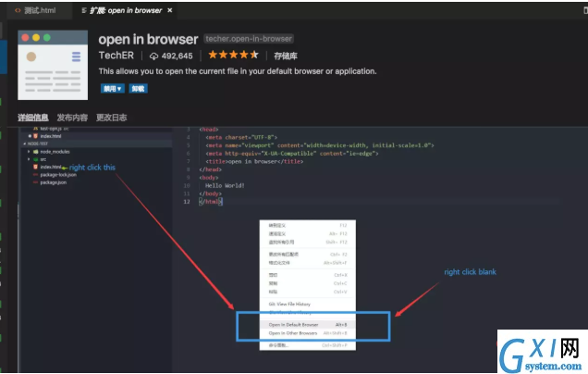Open the 存储库 repository link

pos(286,56)
